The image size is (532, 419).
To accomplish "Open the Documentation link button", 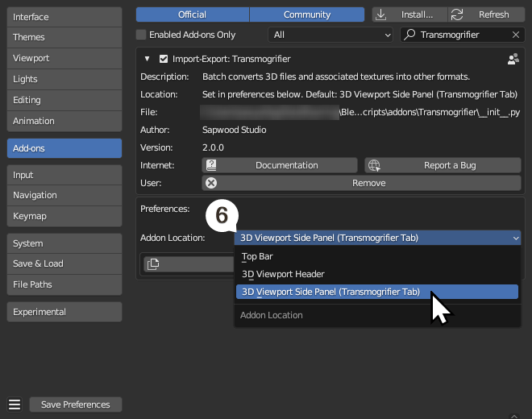I will pos(280,165).
